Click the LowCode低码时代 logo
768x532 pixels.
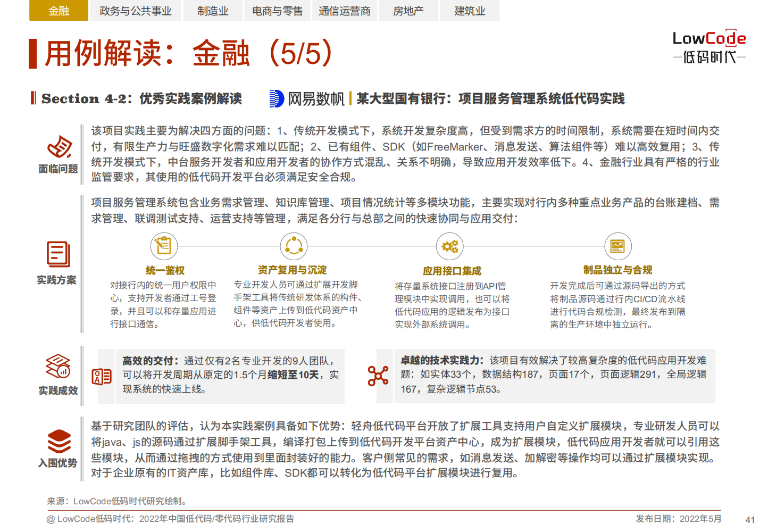pos(709,47)
